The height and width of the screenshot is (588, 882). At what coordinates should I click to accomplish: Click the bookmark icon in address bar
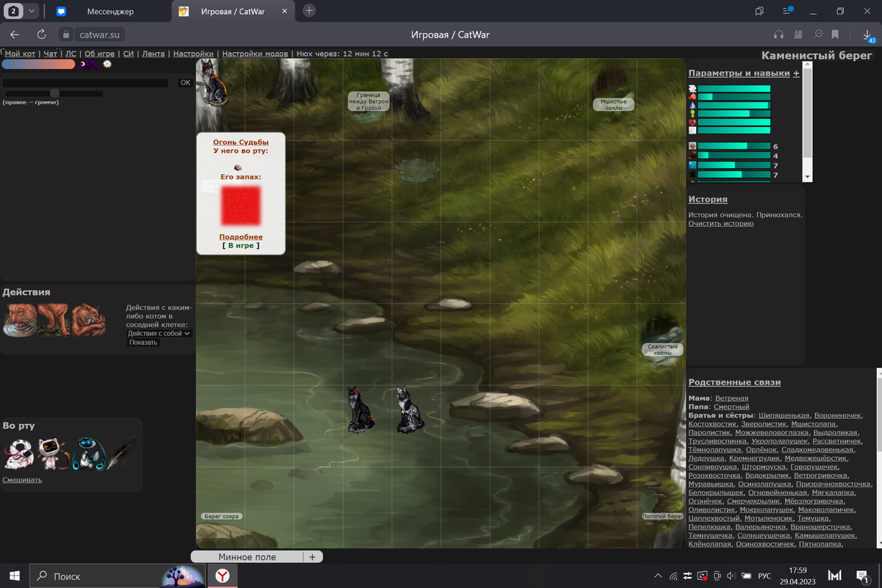click(835, 35)
